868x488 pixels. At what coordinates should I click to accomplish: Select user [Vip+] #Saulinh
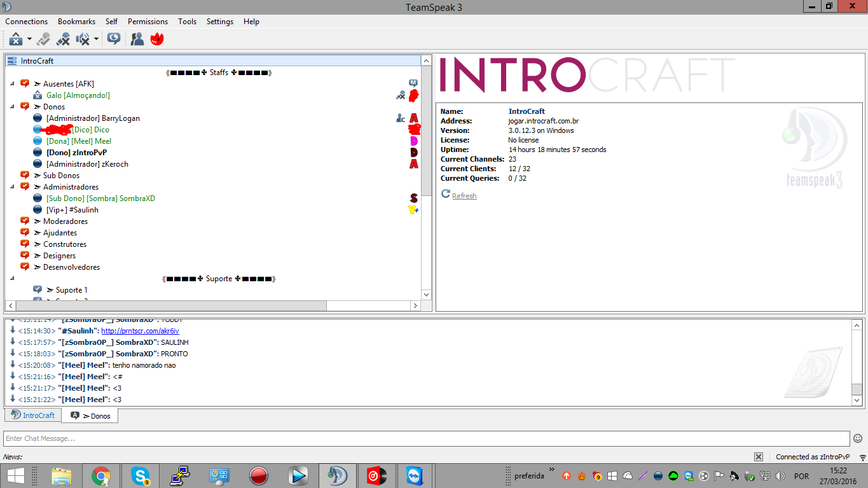tap(72, 210)
